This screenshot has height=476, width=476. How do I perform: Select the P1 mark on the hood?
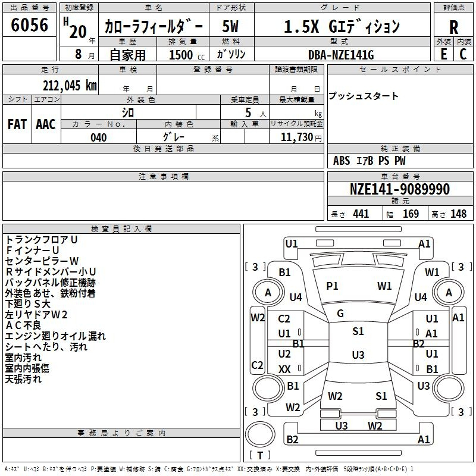[x=332, y=286]
